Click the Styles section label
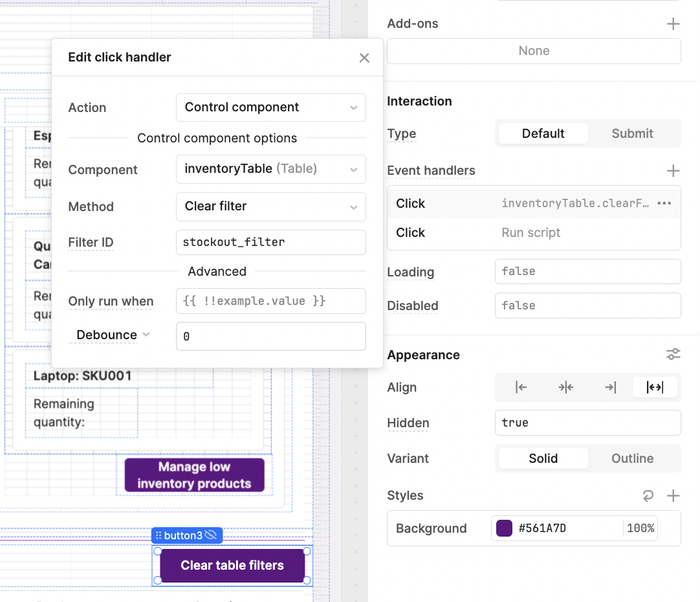The width and height of the screenshot is (700, 602). pyautogui.click(x=405, y=495)
